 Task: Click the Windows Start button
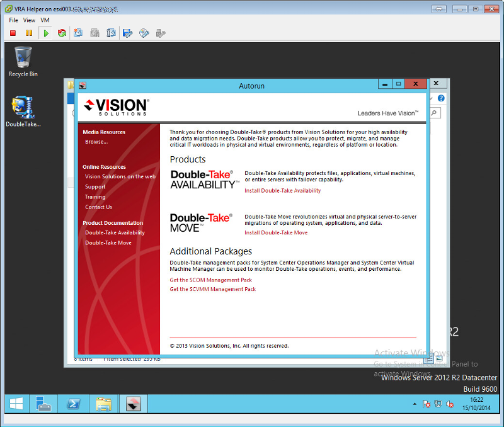coord(16,404)
